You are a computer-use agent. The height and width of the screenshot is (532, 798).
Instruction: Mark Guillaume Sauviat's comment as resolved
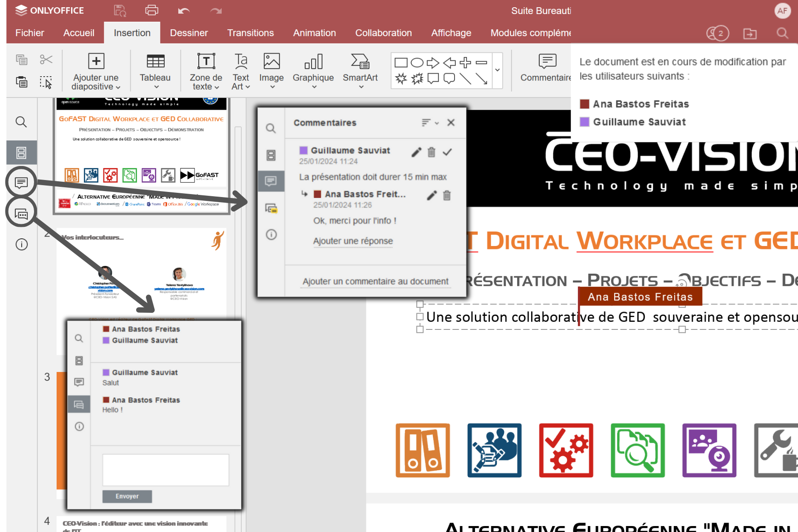click(447, 152)
